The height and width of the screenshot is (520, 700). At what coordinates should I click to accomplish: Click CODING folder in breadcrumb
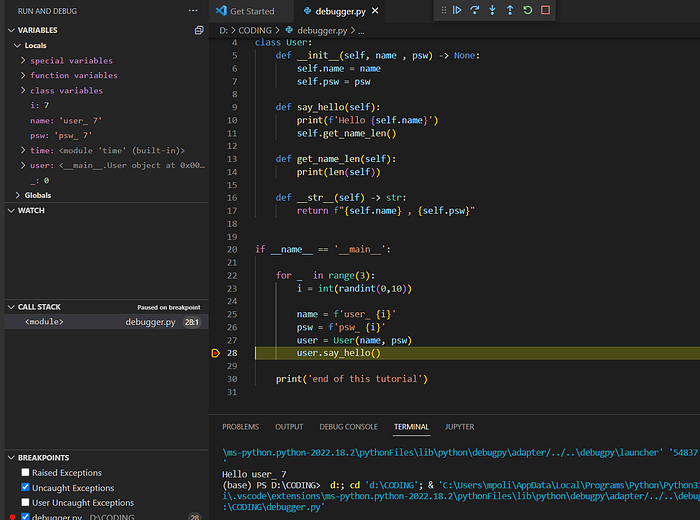coord(255,30)
